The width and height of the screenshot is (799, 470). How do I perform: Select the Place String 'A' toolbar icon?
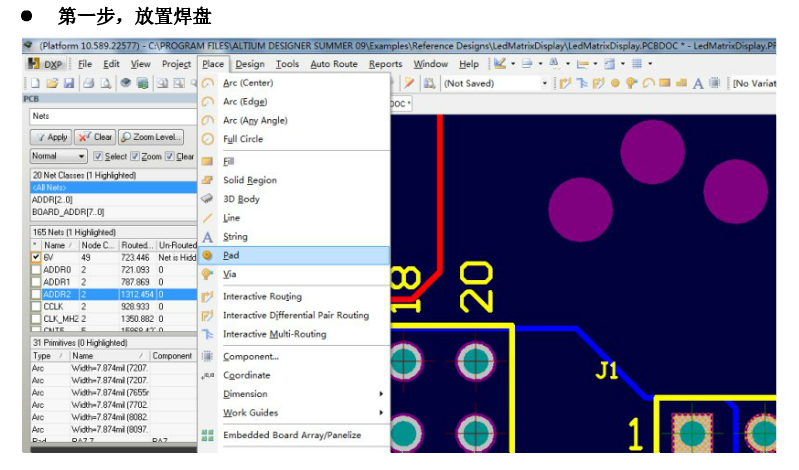pyautogui.click(x=698, y=84)
